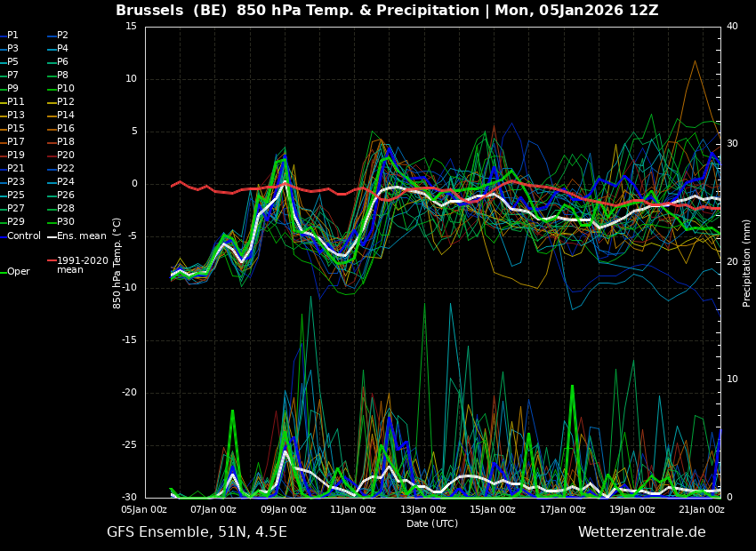The height and width of the screenshot is (551, 756).
Task: Click the Wetterzentrale.de credit text
Action: 642,532
